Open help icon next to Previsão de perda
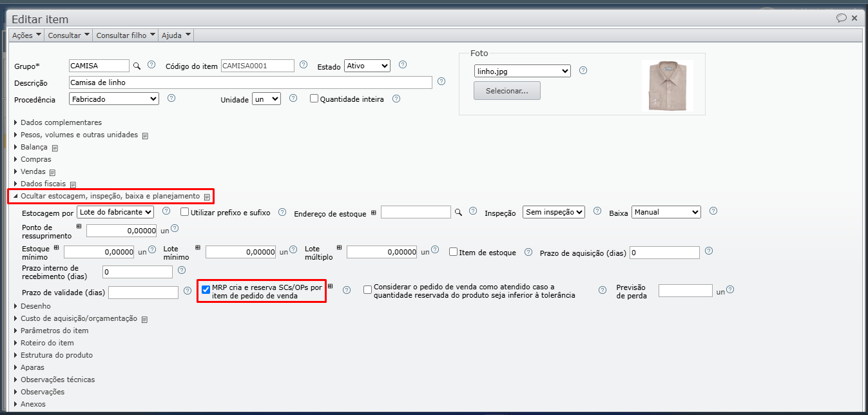Screen dimensions: 868x415 730,290
